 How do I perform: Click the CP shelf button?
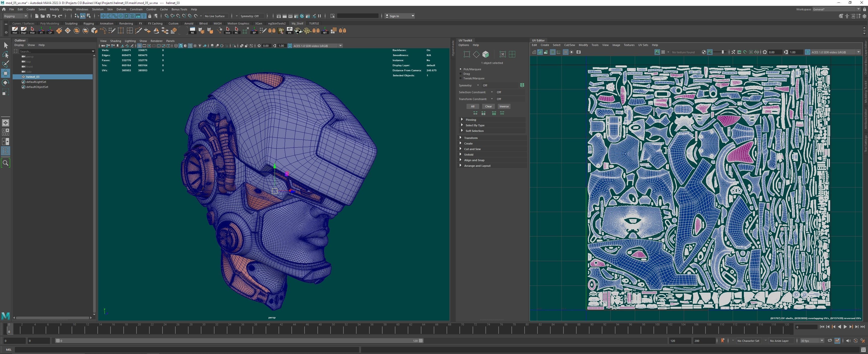point(50,31)
